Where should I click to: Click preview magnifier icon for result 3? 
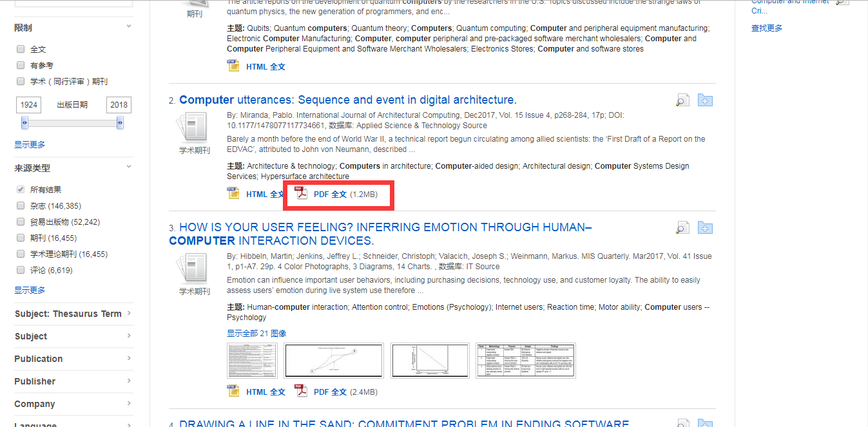[x=682, y=228]
